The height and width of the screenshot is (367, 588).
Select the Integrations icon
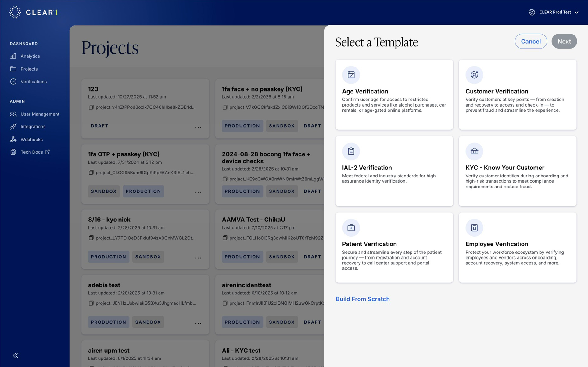coord(13,126)
